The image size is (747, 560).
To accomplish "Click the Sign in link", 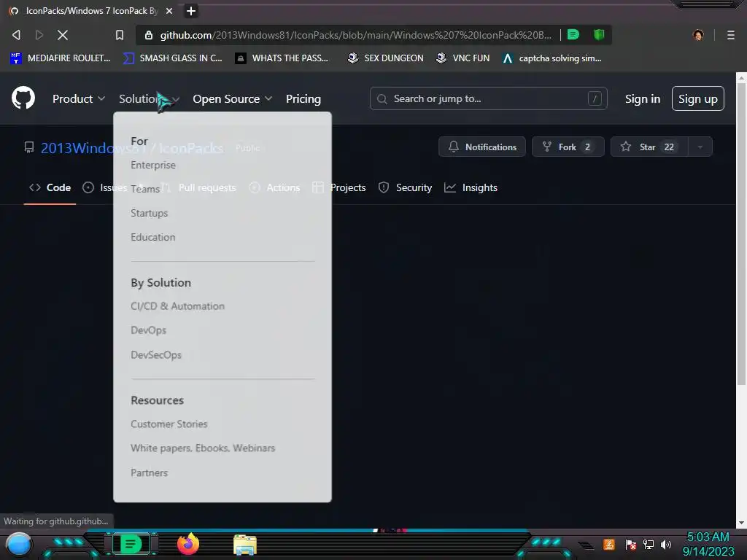I will (x=642, y=98).
